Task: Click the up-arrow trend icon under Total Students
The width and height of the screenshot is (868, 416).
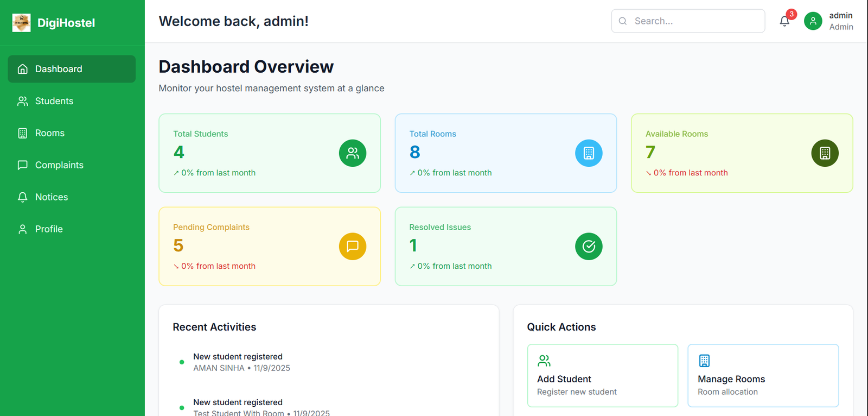Action: click(x=176, y=173)
